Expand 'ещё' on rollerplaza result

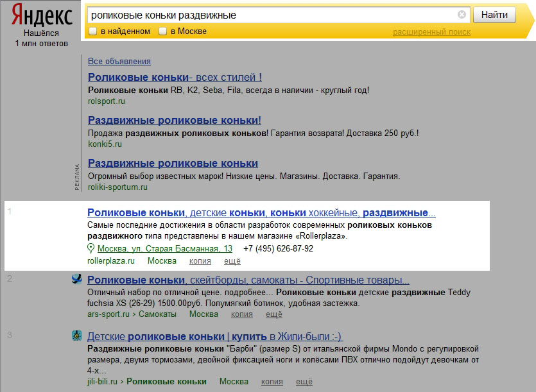[232, 261]
